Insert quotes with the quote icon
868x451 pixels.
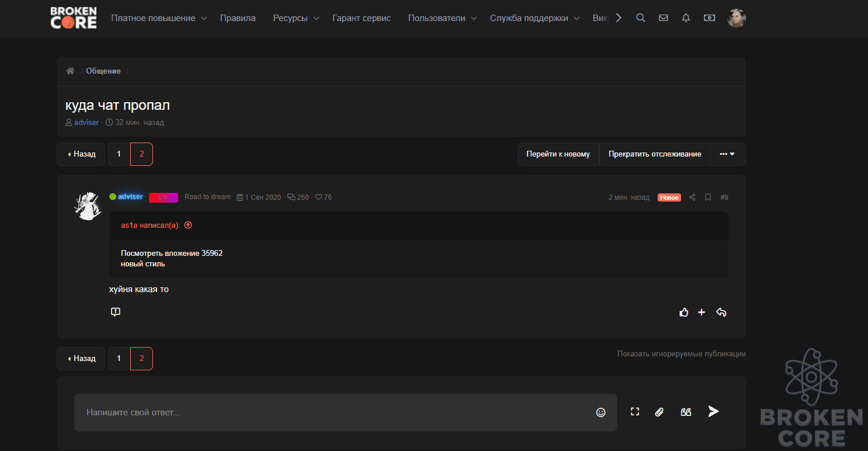(x=686, y=412)
